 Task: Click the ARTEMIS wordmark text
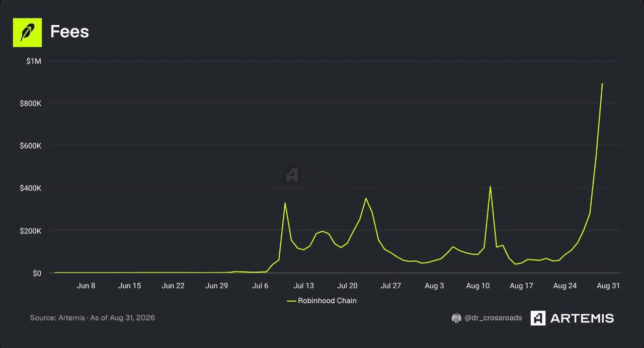coord(582,318)
